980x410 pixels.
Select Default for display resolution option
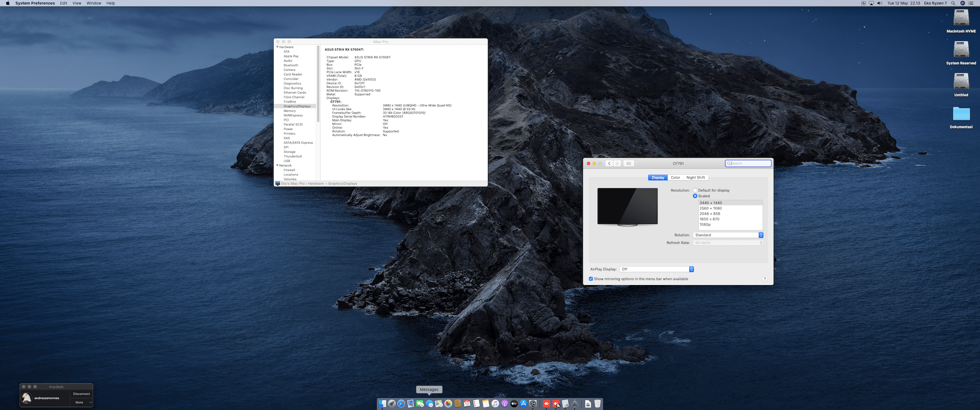point(695,190)
